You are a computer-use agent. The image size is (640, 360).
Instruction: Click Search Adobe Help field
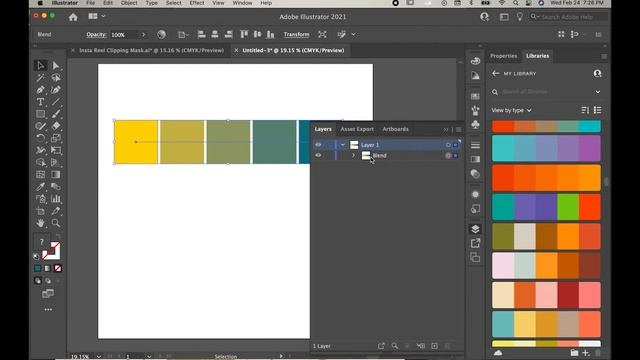[568, 17]
